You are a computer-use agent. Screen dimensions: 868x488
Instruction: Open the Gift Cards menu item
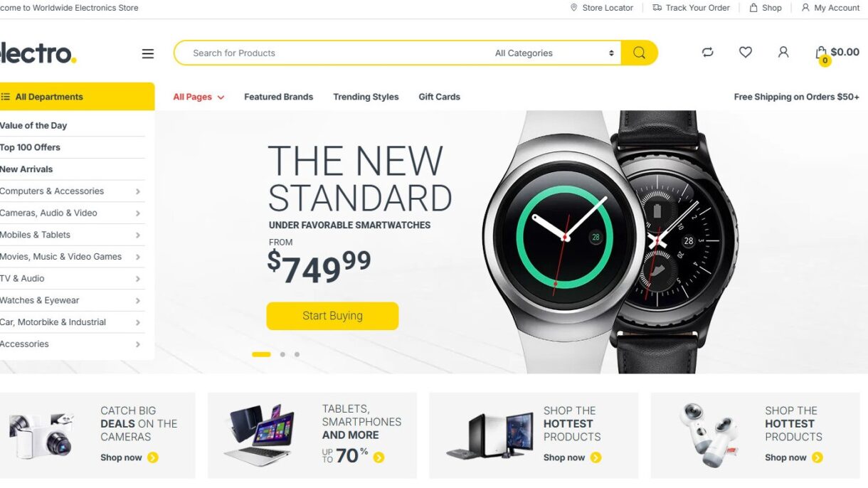click(439, 97)
